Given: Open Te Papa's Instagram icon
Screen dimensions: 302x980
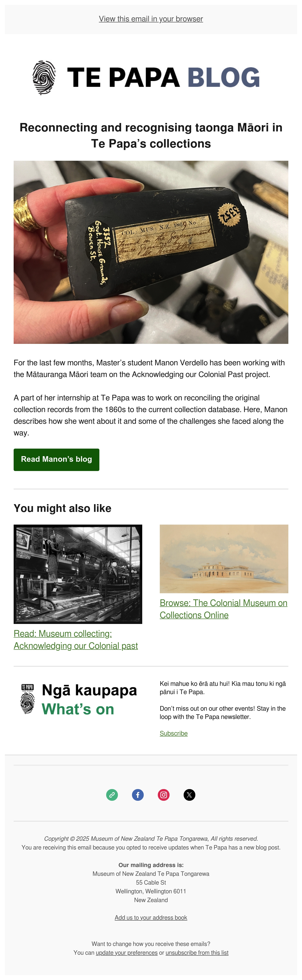Looking at the screenshot, I should 164,795.
